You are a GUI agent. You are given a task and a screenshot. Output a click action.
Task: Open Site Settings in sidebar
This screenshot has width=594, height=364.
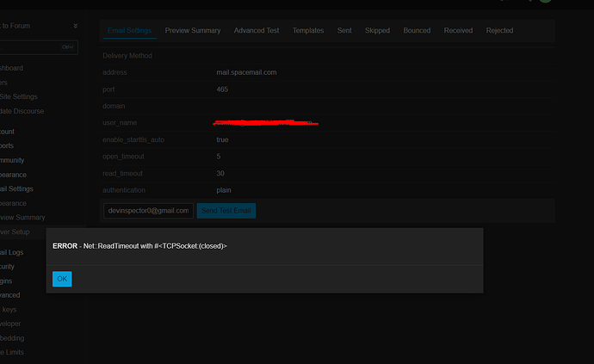point(19,96)
